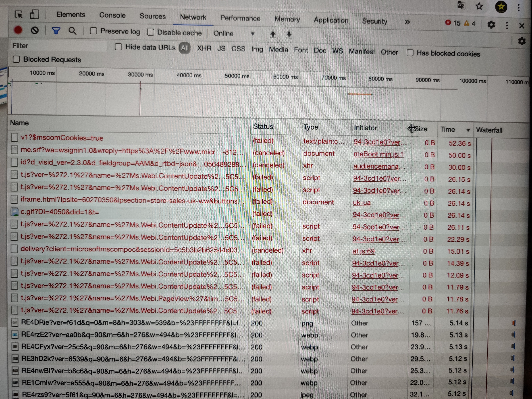Open Chrome three-dot menu
Image resolution: width=532 pixels, height=399 pixels.
519,8
